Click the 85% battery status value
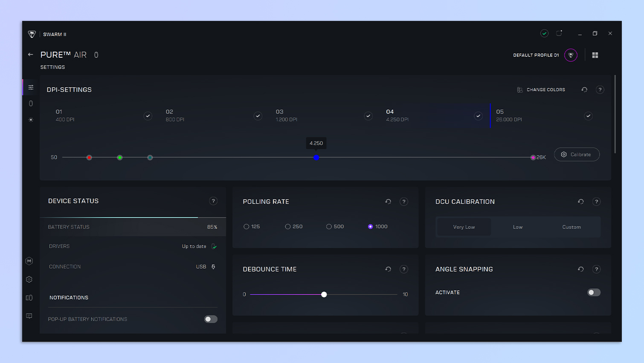This screenshot has width=644, height=363. (212, 227)
